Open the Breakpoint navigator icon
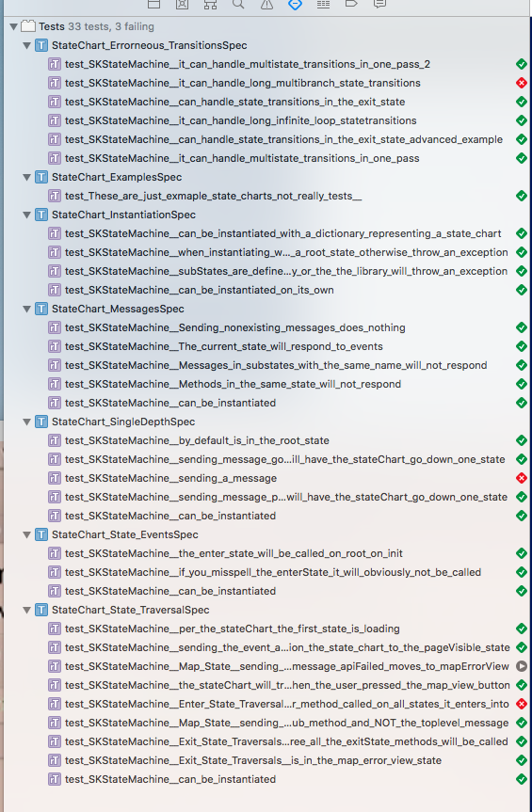This screenshot has width=532, height=812. point(351,4)
